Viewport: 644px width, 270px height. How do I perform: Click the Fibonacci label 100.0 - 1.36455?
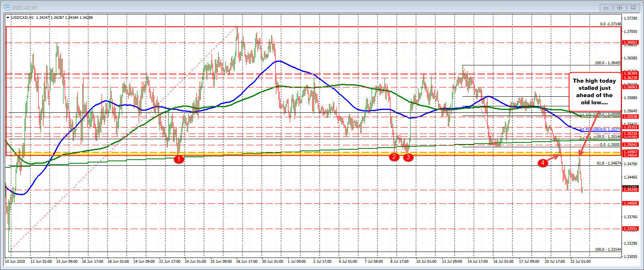click(608, 63)
